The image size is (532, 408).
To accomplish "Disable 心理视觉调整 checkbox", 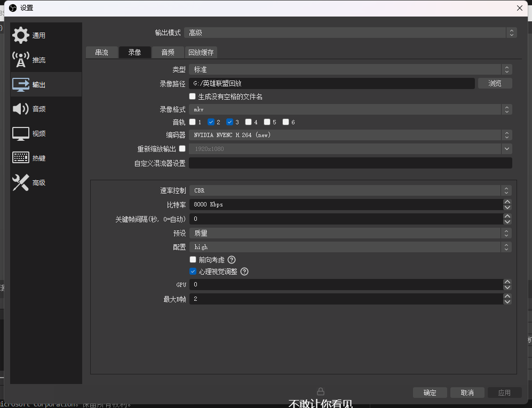I will [193, 271].
